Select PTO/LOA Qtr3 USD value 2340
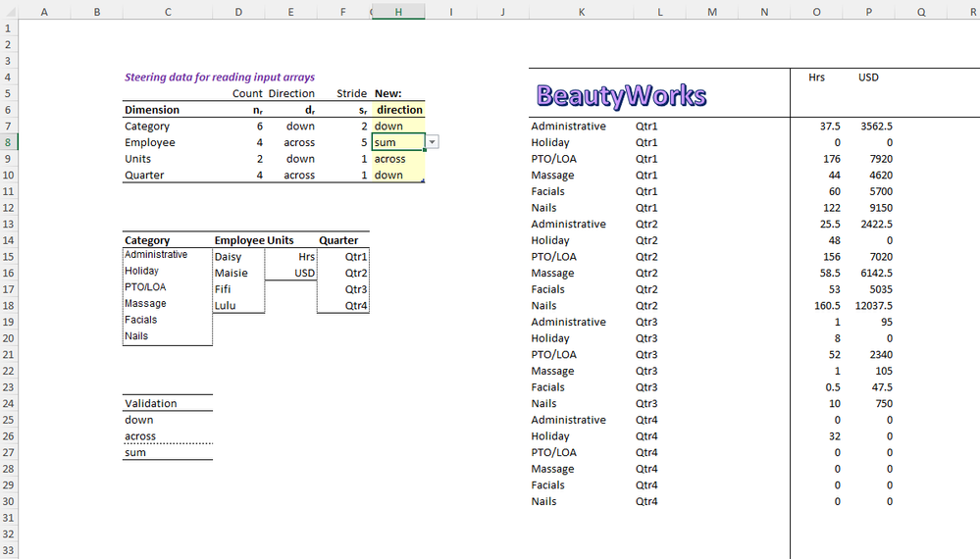The width and height of the screenshot is (980, 559). pos(881,354)
